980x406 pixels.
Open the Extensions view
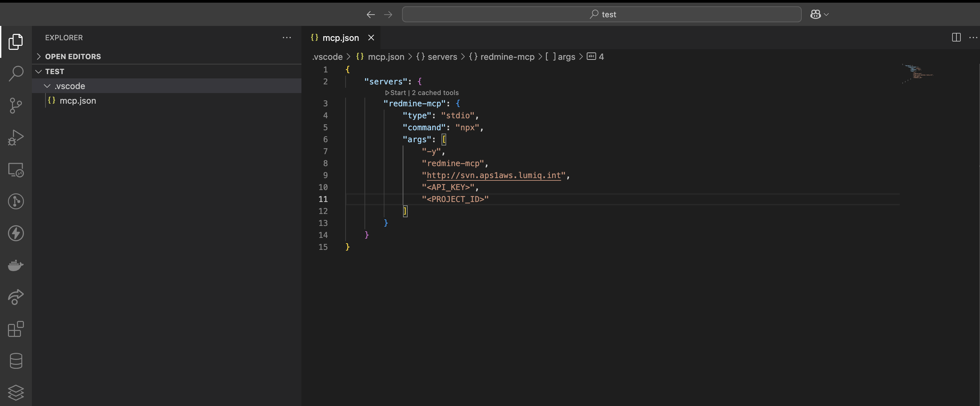pos(16,329)
